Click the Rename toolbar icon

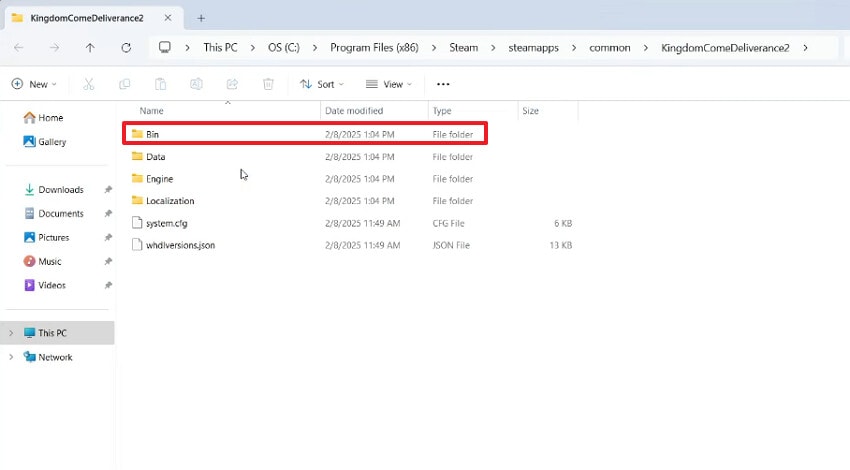pyautogui.click(x=196, y=84)
